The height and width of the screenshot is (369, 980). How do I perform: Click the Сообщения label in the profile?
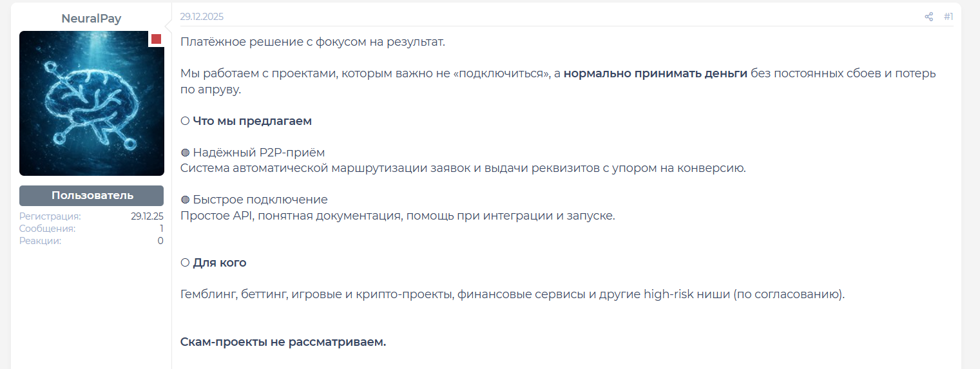pyautogui.click(x=47, y=229)
